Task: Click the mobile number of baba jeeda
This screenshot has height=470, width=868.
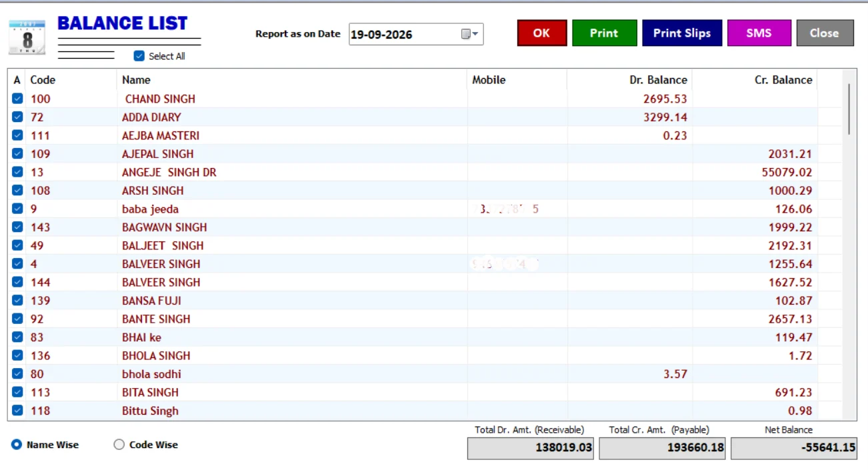Action: [x=508, y=209]
